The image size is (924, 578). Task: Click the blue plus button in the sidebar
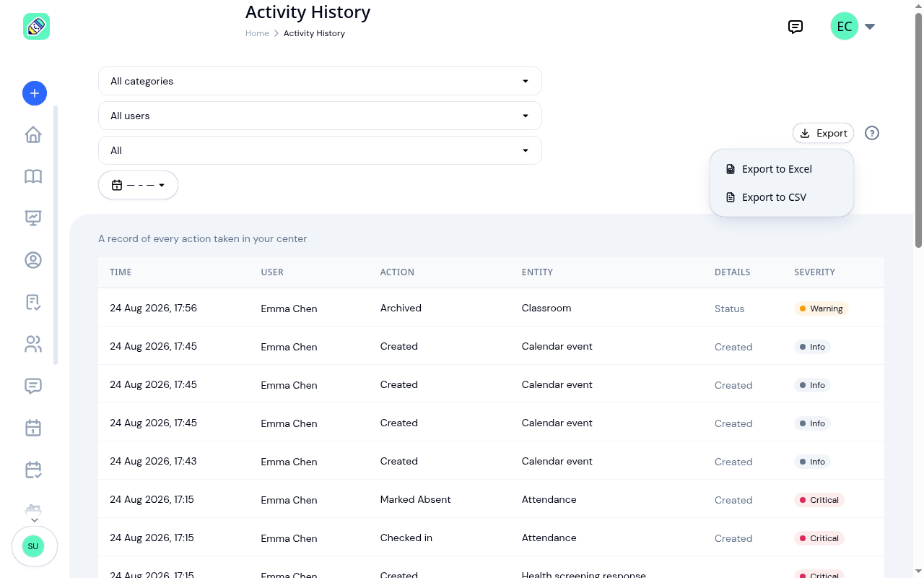click(35, 93)
